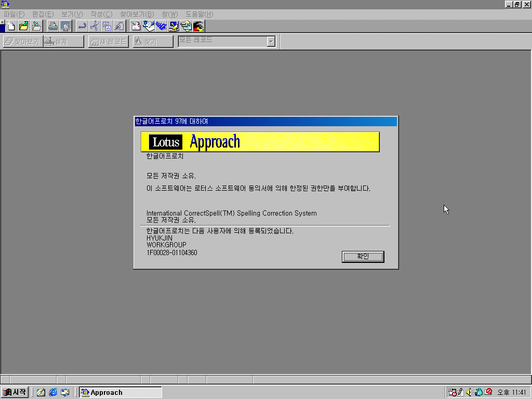
Task: Click the cut scissors toolbar icon
Action: coord(95,26)
